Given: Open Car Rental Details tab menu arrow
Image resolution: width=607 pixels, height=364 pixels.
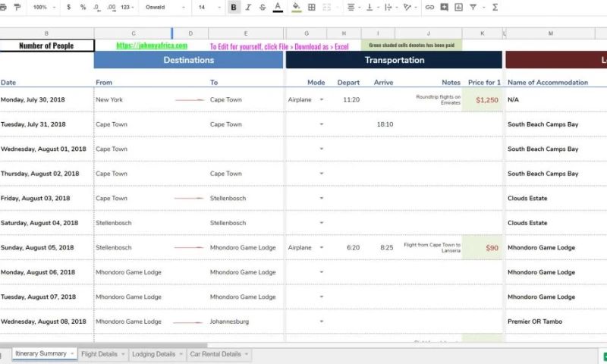Looking at the screenshot, I should pyautogui.click(x=247, y=354).
